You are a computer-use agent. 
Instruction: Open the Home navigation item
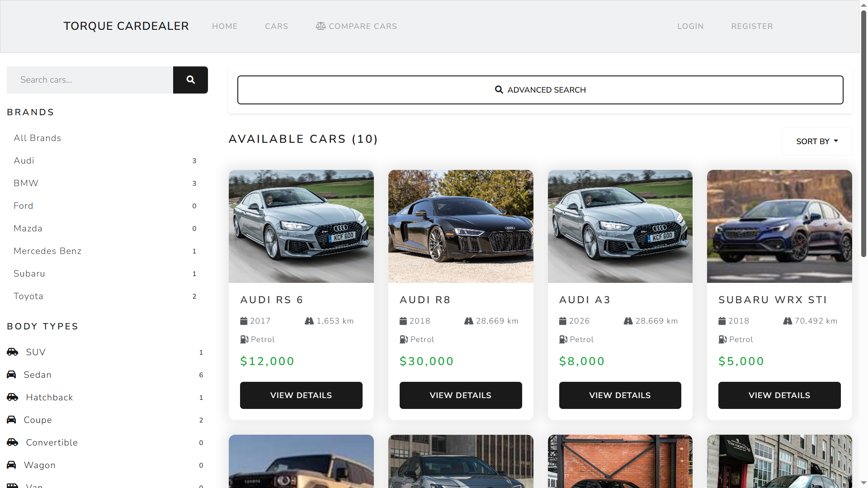[x=225, y=26]
